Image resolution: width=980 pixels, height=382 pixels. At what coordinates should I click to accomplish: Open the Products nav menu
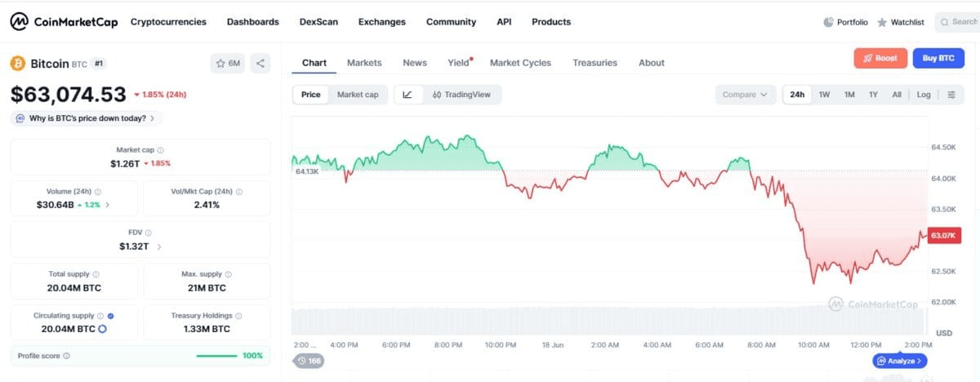(x=551, y=22)
